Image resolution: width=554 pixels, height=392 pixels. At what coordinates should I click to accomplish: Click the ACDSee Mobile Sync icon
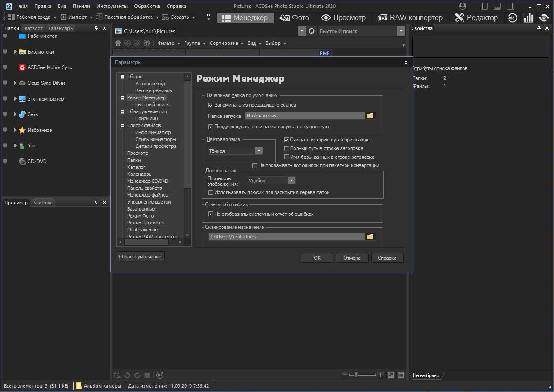click(22, 67)
